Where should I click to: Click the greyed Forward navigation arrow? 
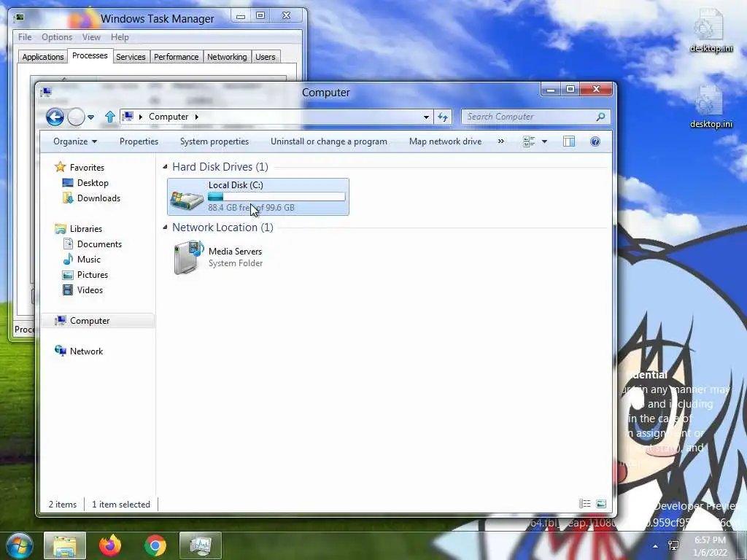(x=76, y=117)
